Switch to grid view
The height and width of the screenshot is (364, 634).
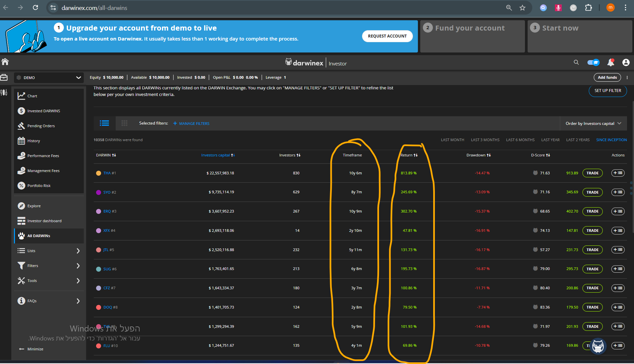[x=124, y=123]
